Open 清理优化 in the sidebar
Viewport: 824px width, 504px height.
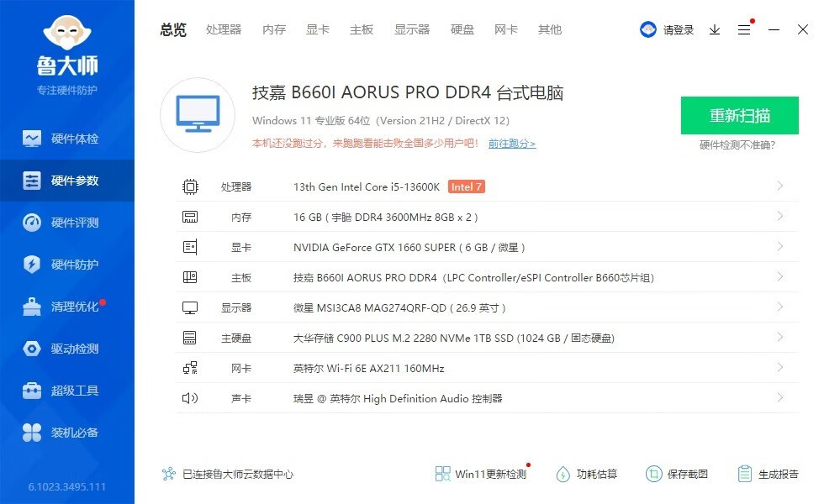[x=66, y=307]
